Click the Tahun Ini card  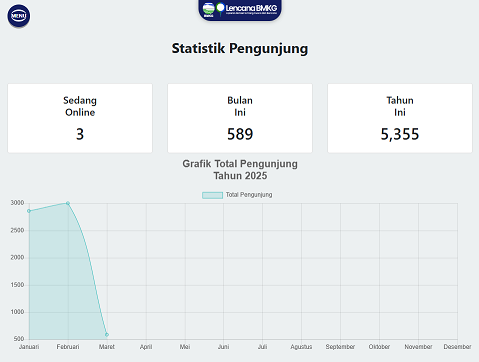(400, 118)
